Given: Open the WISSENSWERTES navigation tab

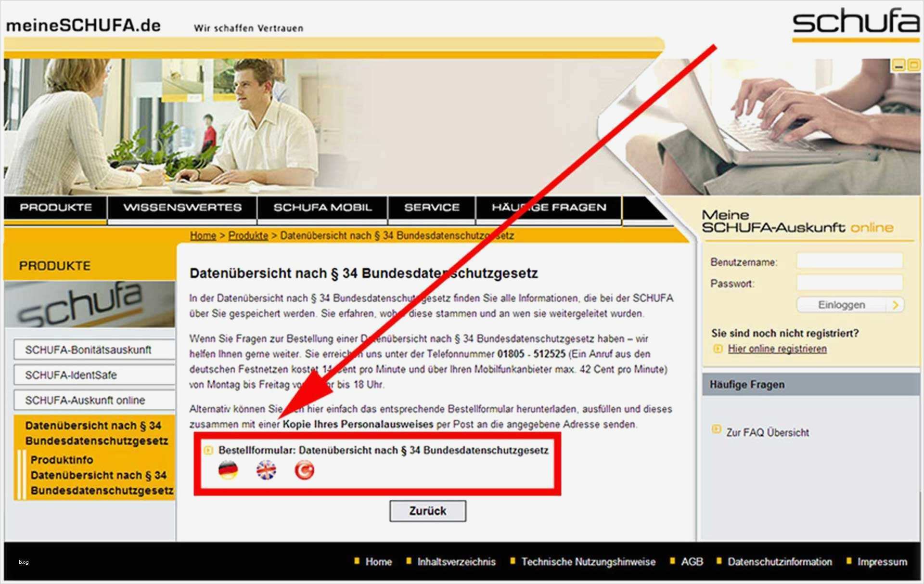Looking at the screenshot, I should point(182,208).
